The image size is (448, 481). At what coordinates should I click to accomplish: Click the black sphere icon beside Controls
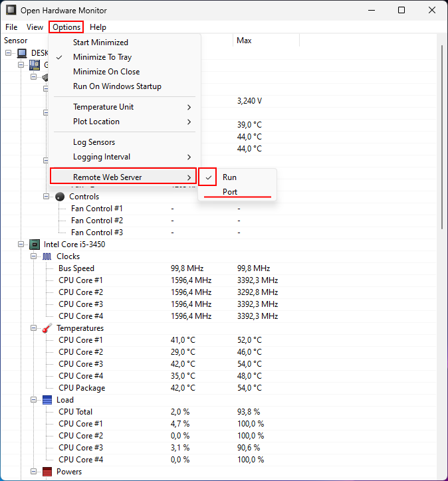tap(60, 197)
